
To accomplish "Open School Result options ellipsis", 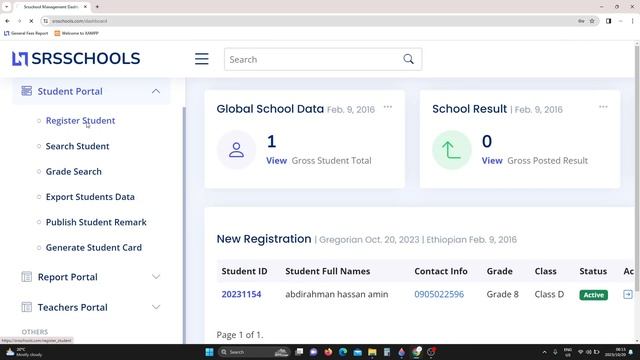I will [x=603, y=107].
